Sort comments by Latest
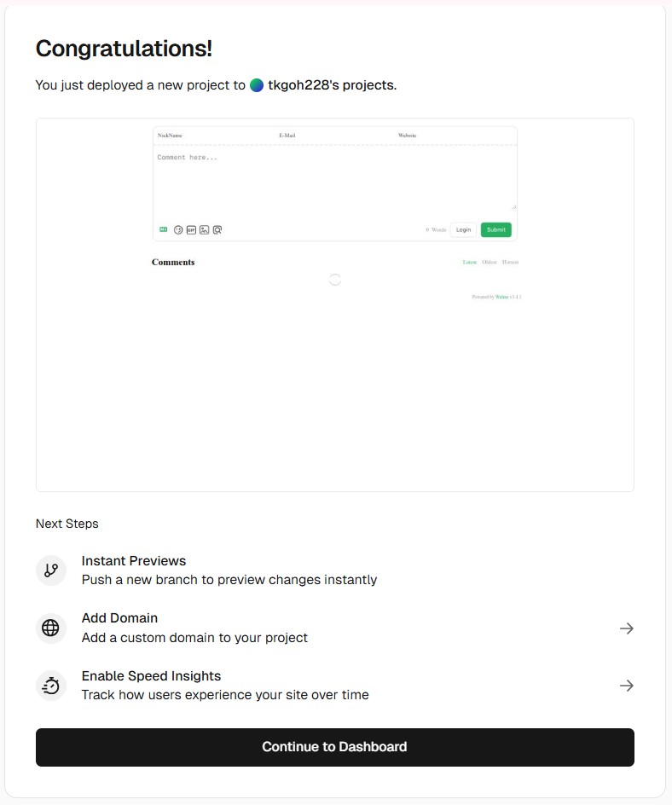Viewport: 672px width, 805px height. point(470,263)
